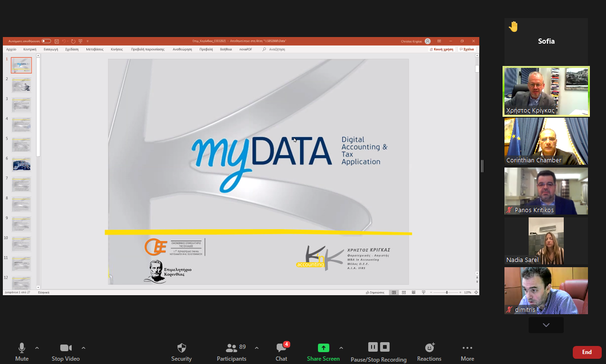This screenshot has height=364, width=606.
Task: Click the Κοινή χρήση share button
Action: pos(441,49)
